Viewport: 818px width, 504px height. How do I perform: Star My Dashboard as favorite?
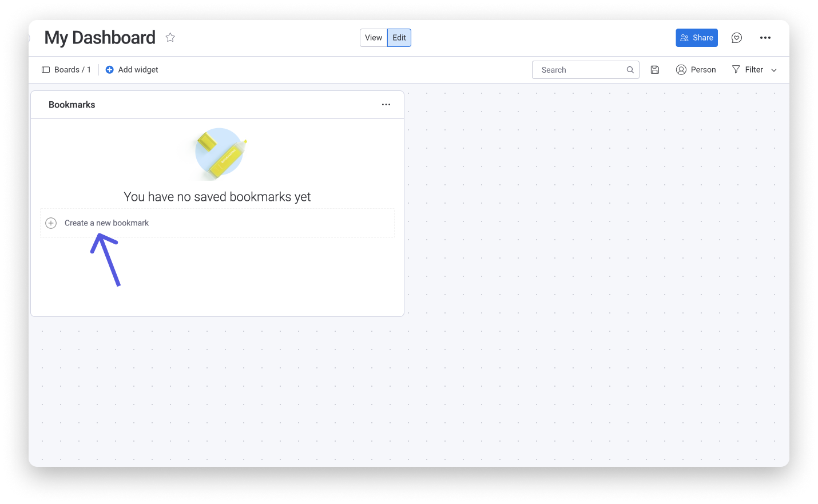(x=170, y=38)
